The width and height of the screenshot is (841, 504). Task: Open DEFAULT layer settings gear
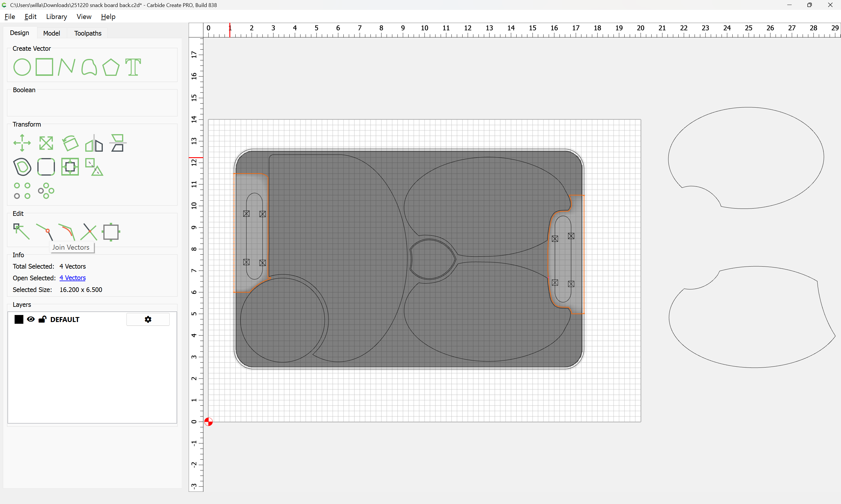[x=148, y=319]
